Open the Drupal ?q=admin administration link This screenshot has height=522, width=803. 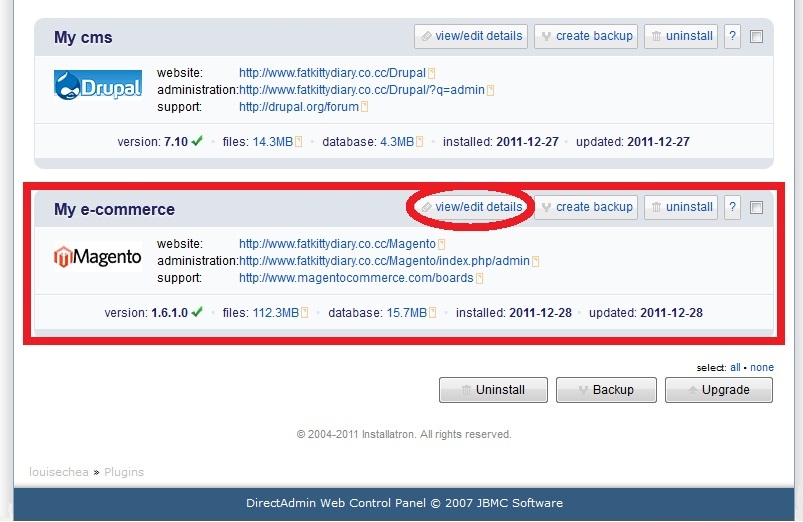362,90
